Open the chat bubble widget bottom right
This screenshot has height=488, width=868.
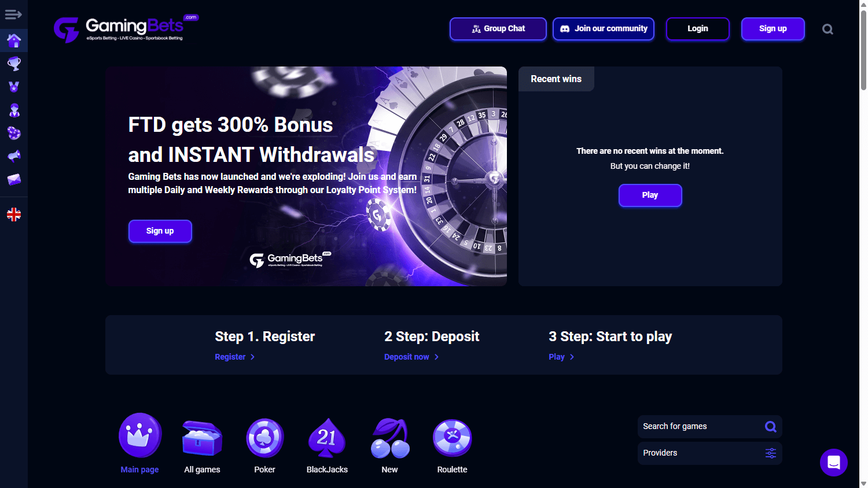tap(833, 463)
